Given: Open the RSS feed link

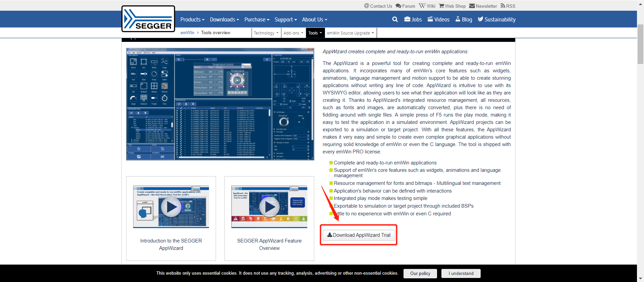Looking at the screenshot, I should tap(508, 6).
